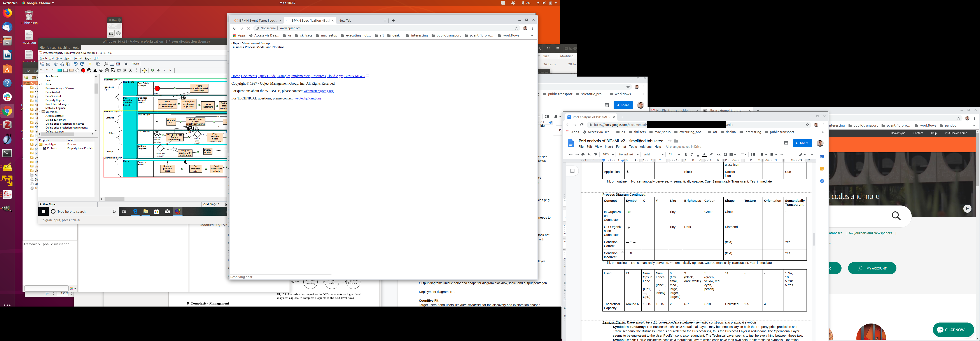Open the Types menu in diagram editor
This screenshot has height=341, width=980.
click(68, 58)
